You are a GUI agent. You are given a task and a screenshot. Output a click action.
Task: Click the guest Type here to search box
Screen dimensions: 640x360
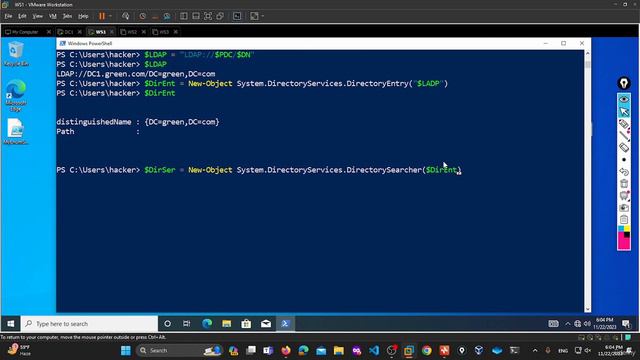89,324
